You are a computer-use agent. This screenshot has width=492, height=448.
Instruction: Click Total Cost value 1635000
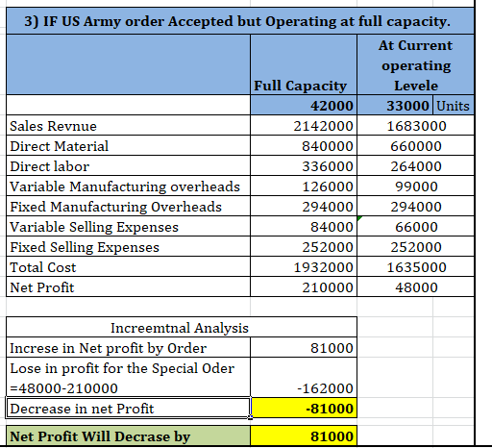pyautogui.click(x=415, y=266)
